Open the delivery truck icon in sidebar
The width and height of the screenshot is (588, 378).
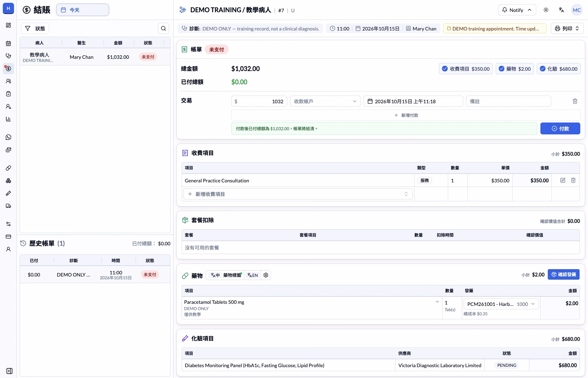pyautogui.click(x=8, y=206)
